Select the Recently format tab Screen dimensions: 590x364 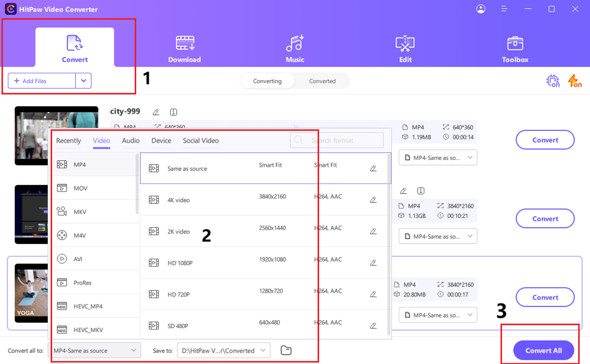click(x=68, y=141)
